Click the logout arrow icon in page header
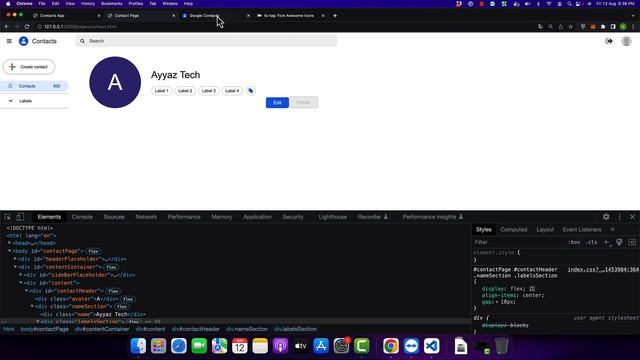The image size is (640, 360). click(x=609, y=41)
